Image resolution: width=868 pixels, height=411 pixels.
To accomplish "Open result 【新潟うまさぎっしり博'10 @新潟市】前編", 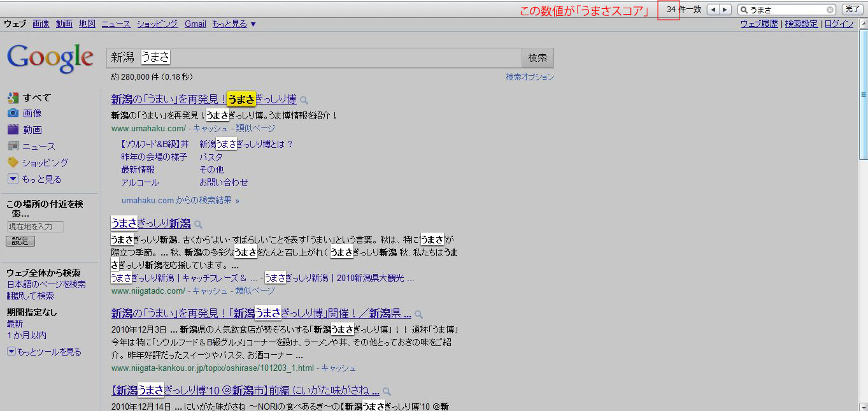I will click(245, 391).
